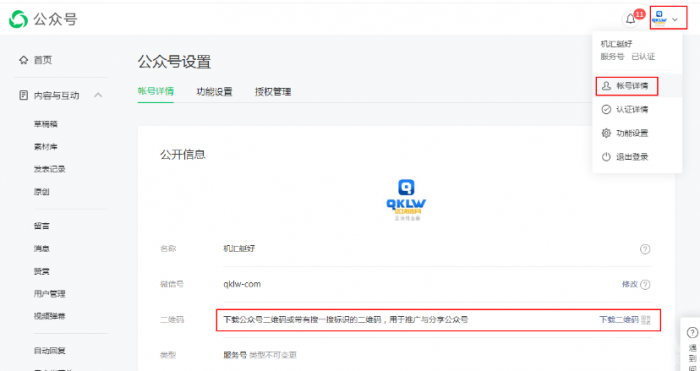Click the floating help question-mark icon at right edge
The image size is (700, 371).
692,333
